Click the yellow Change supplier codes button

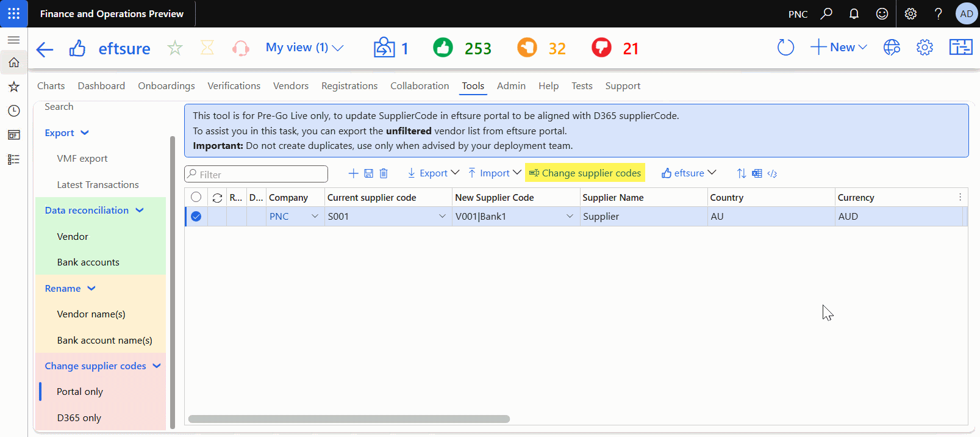(x=585, y=173)
